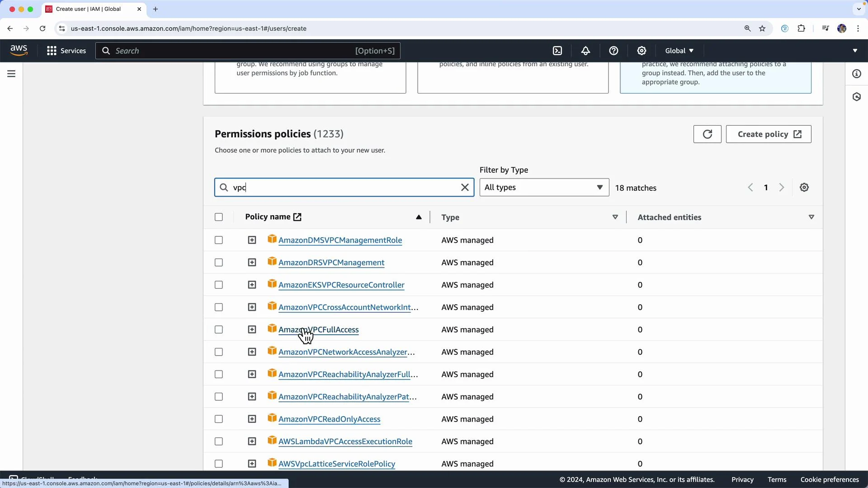
Task: Open the Chrome three-dot menu
Action: pyautogui.click(x=858, y=28)
